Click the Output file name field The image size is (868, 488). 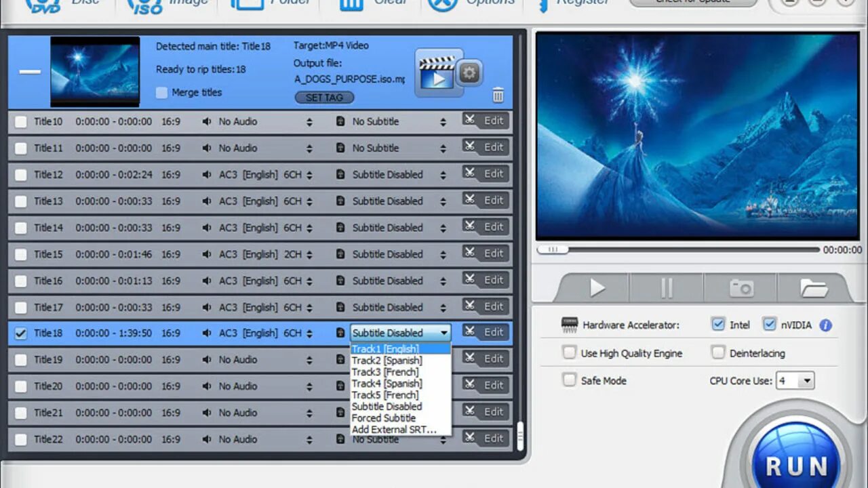[349, 79]
